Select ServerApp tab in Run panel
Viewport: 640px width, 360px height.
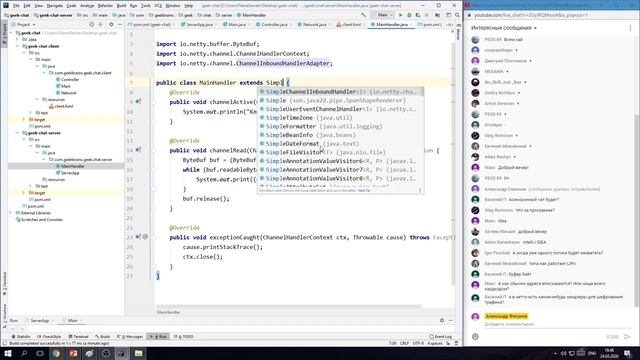click(x=40, y=320)
